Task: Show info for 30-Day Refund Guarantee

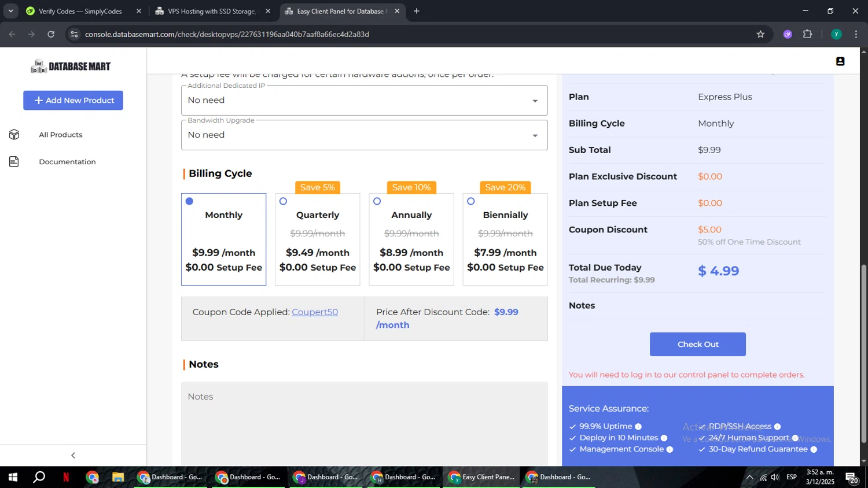Action: click(814, 449)
